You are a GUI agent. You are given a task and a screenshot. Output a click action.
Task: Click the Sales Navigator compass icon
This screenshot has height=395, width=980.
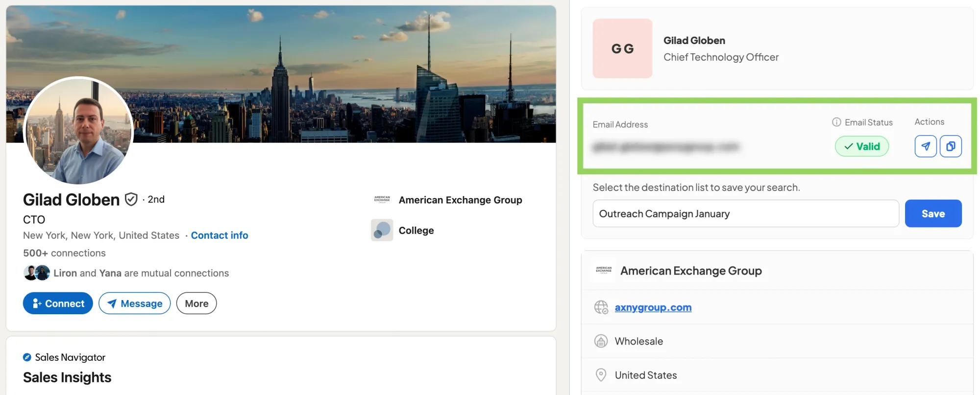(27, 357)
